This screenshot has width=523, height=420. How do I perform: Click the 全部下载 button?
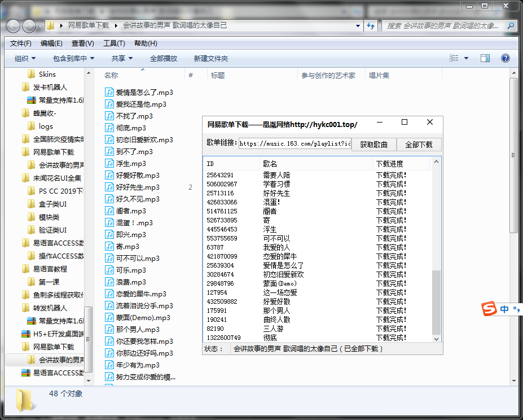(419, 145)
